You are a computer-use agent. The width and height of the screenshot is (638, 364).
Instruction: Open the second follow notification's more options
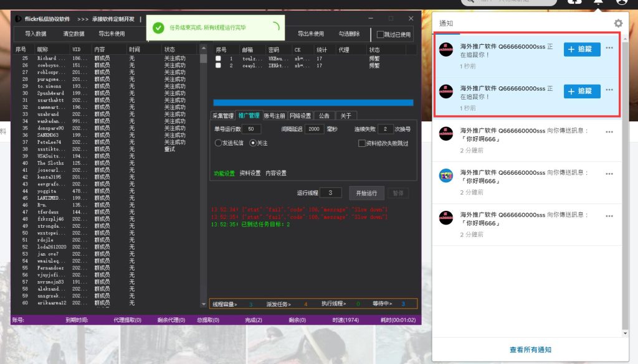point(609,90)
